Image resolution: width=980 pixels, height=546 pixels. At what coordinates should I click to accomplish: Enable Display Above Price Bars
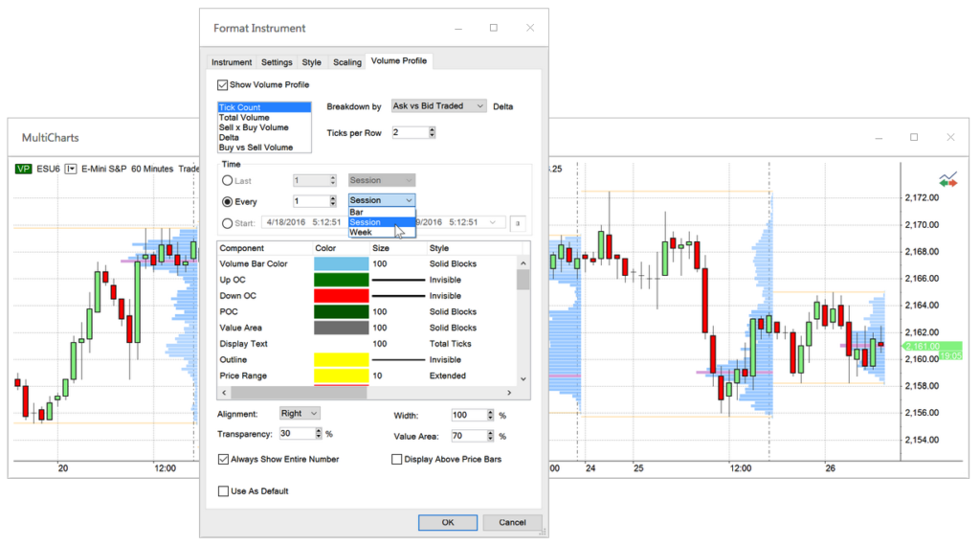coord(396,460)
